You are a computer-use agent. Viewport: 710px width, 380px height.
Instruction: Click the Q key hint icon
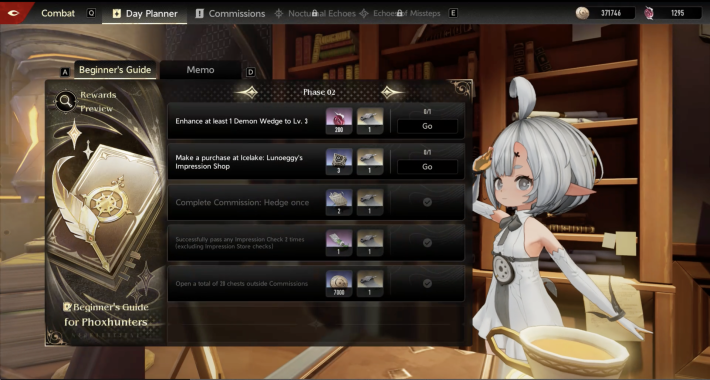[x=91, y=13]
